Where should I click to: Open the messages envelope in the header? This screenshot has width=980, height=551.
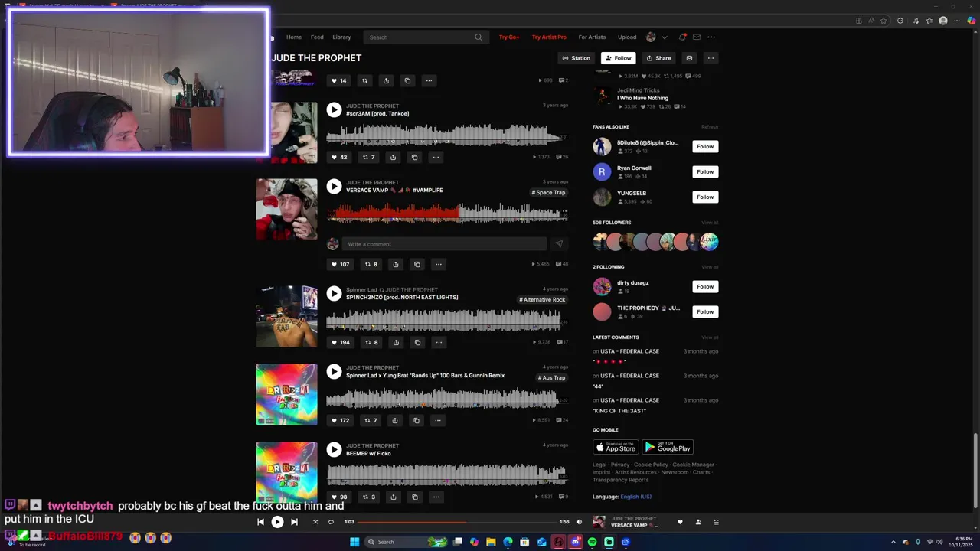[x=697, y=37]
